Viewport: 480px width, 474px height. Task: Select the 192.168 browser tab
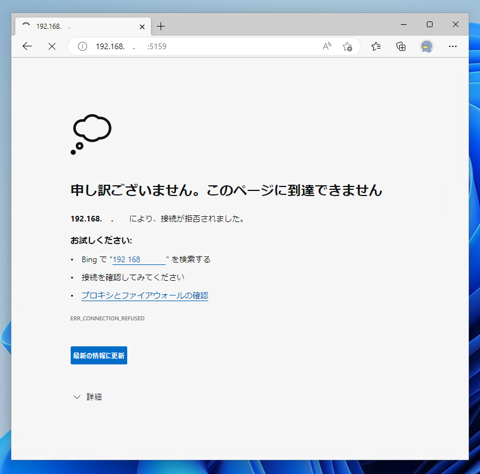(x=83, y=26)
